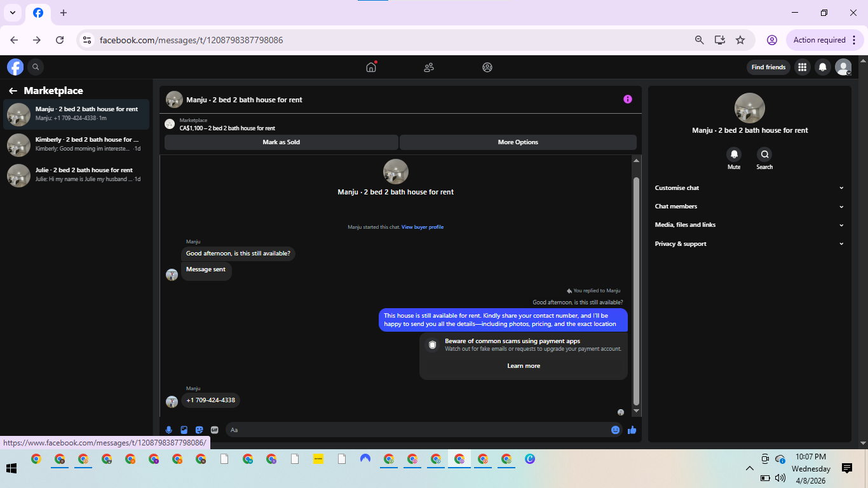Open taskbar volume speaker icon

[x=780, y=478]
